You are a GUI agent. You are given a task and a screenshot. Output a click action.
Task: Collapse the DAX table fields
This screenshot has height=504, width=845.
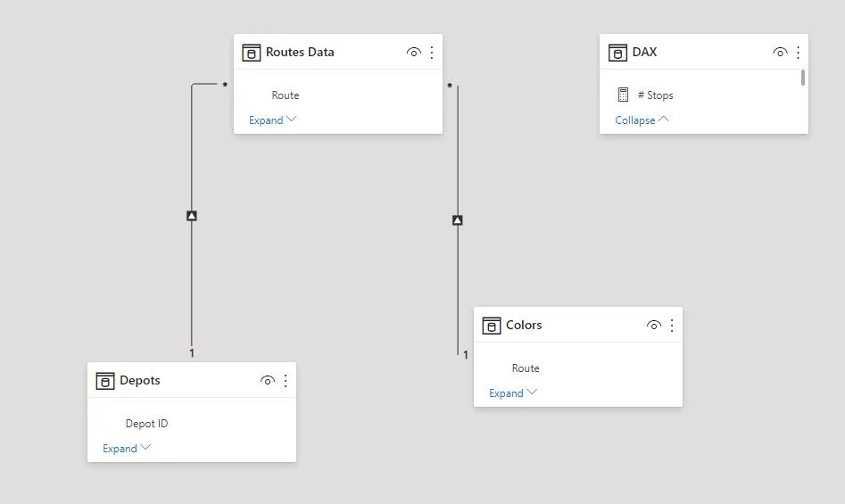click(x=642, y=120)
